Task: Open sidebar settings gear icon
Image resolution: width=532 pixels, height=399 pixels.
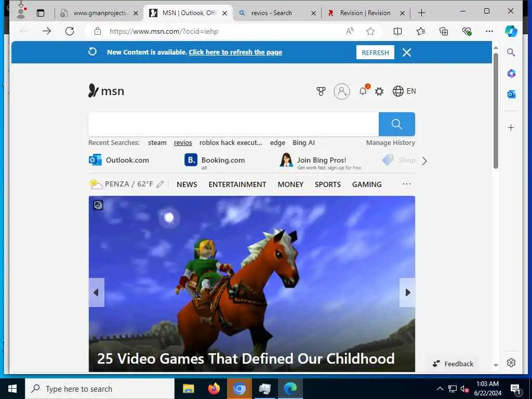Action: (511, 363)
